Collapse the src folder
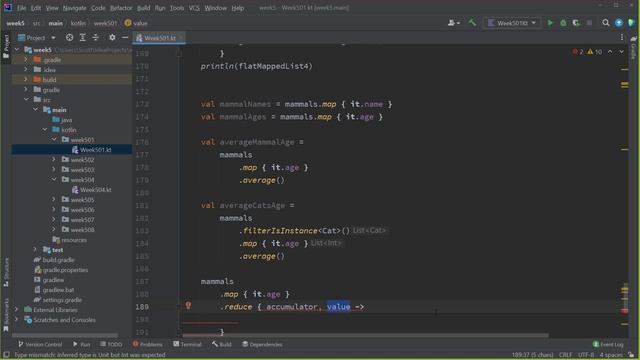This screenshot has width=640, height=360. click(26, 100)
